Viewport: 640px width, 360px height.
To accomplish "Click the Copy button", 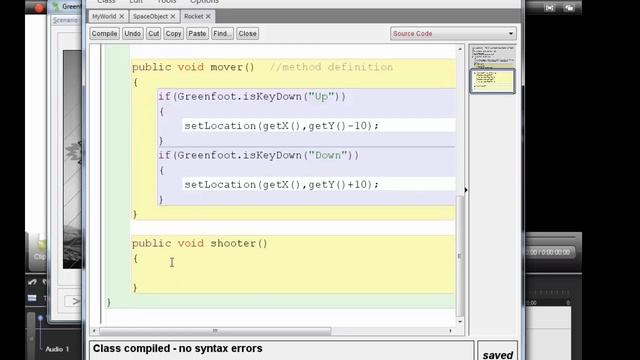I will (173, 33).
